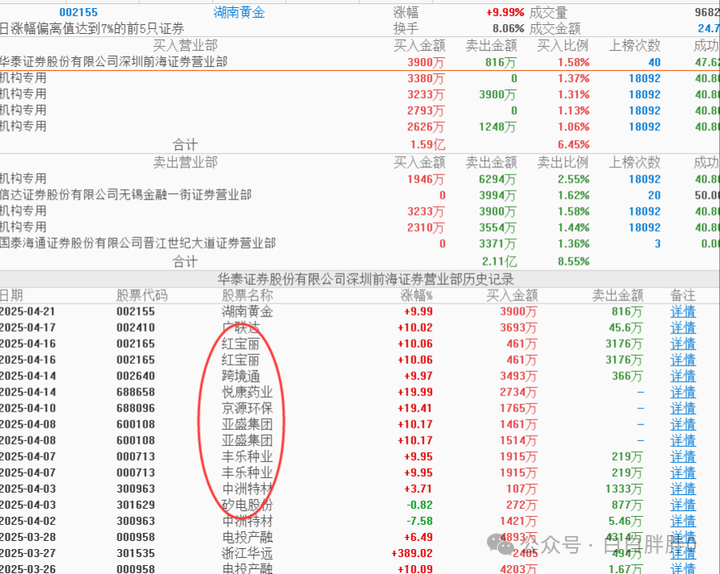Click the 买入比例 column header
The width and height of the screenshot is (720, 574).
click(563, 45)
